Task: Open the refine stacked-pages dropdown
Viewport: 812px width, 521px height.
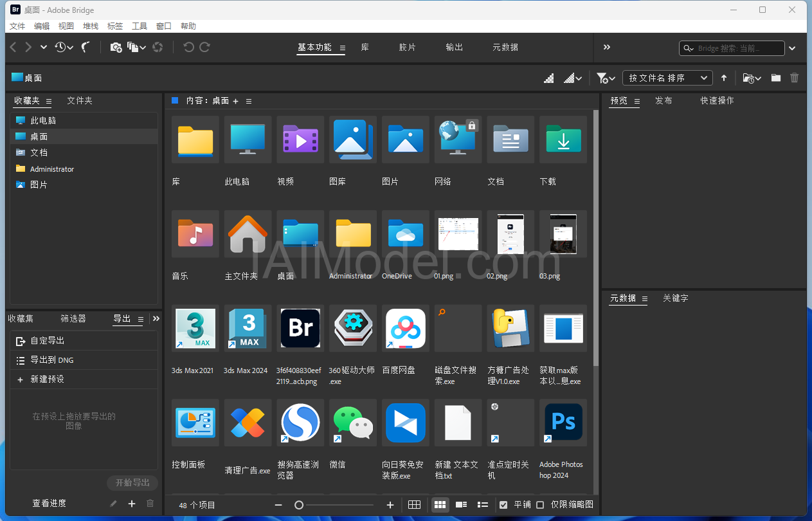Action: [136, 47]
